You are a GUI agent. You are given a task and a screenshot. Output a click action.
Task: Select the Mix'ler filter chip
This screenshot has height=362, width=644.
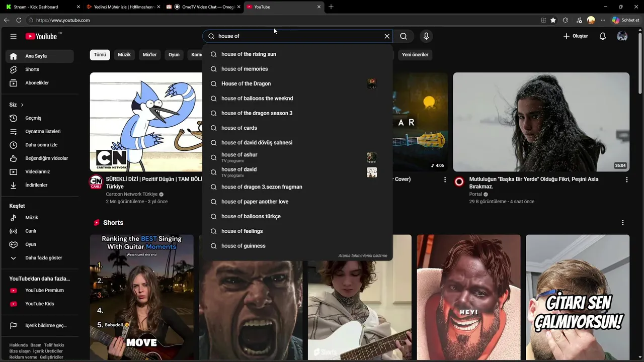[150, 55]
